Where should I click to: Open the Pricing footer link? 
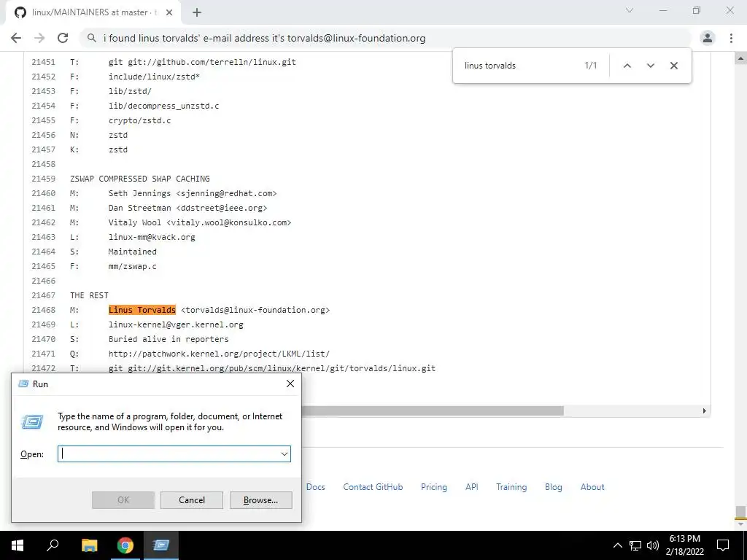coord(434,487)
